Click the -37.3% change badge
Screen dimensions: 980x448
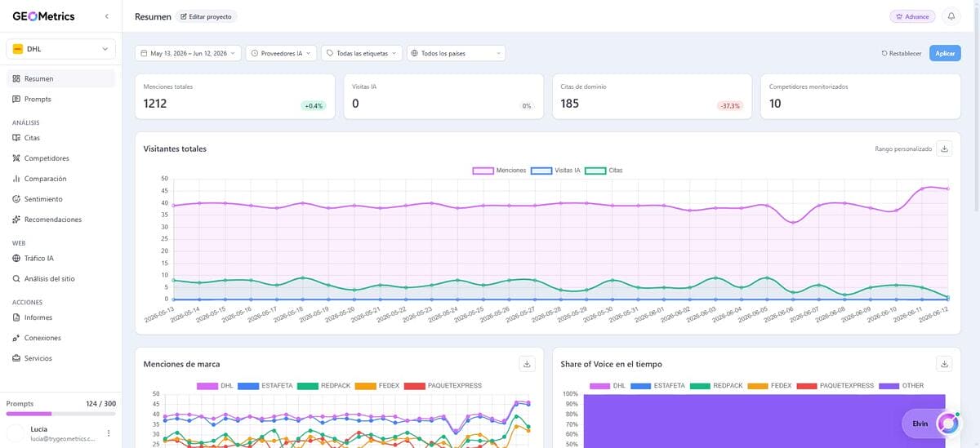click(x=730, y=106)
